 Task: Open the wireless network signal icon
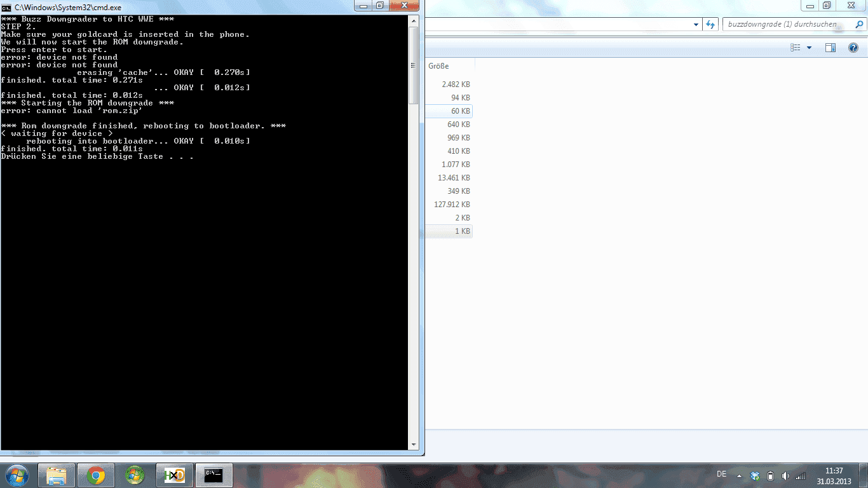pyautogui.click(x=801, y=475)
